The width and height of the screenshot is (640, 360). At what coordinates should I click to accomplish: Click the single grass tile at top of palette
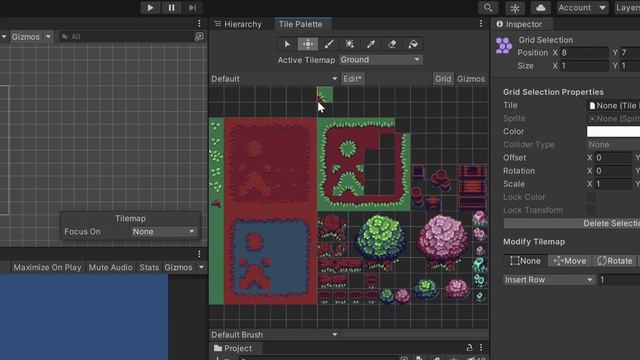(x=325, y=94)
